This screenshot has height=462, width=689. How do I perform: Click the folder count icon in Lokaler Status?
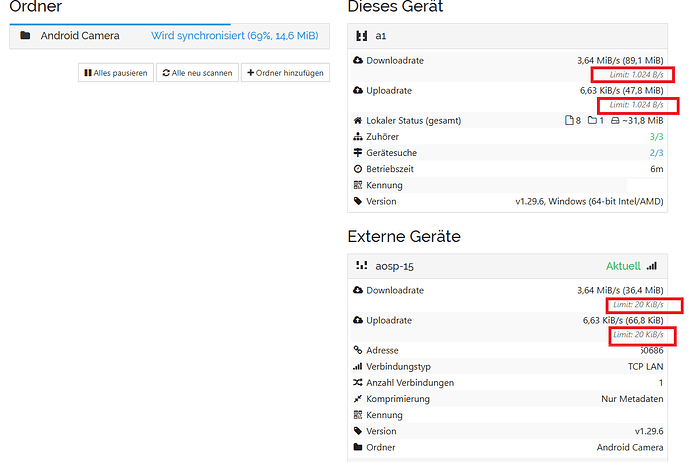point(592,120)
